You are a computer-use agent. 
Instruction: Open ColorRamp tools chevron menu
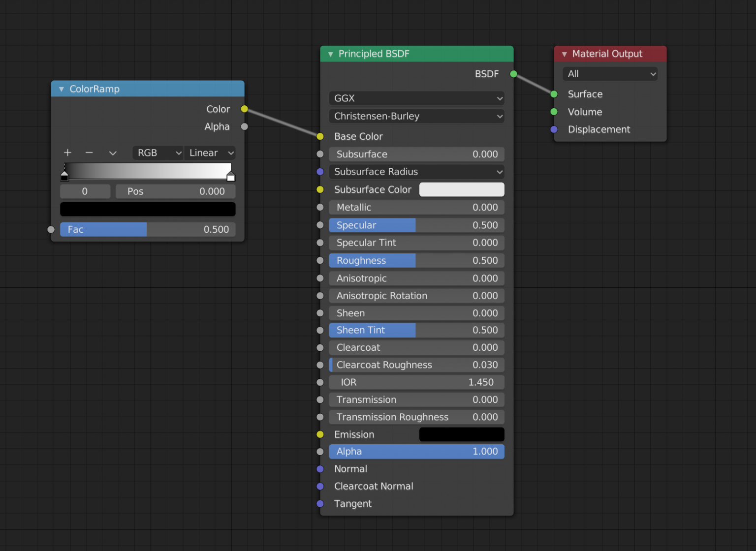tap(113, 153)
